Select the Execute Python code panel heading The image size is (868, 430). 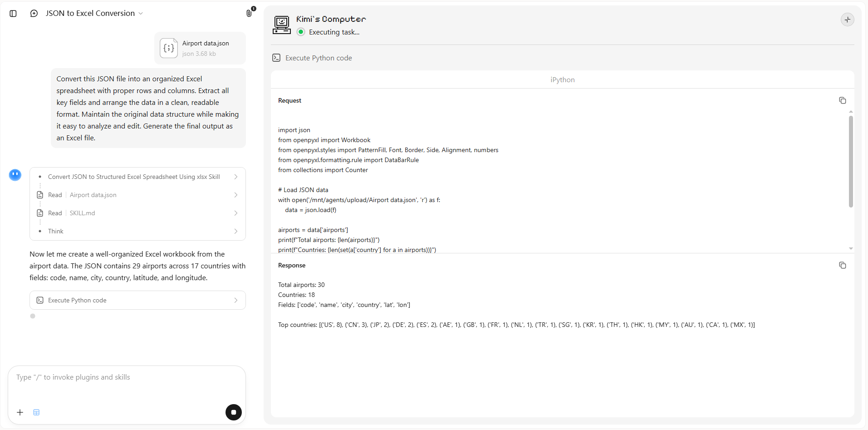[319, 58]
